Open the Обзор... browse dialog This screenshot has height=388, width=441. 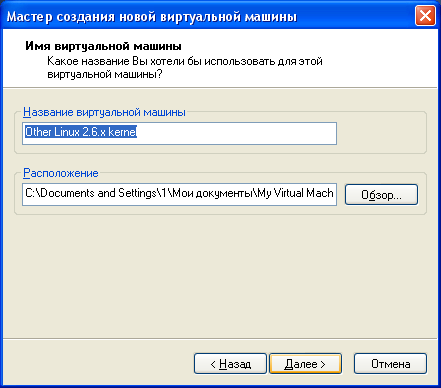pyautogui.click(x=381, y=195)
